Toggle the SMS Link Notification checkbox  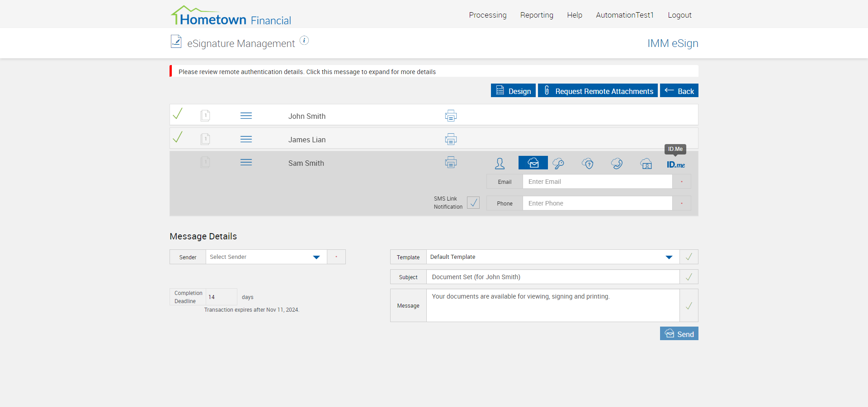pos(473,203)
